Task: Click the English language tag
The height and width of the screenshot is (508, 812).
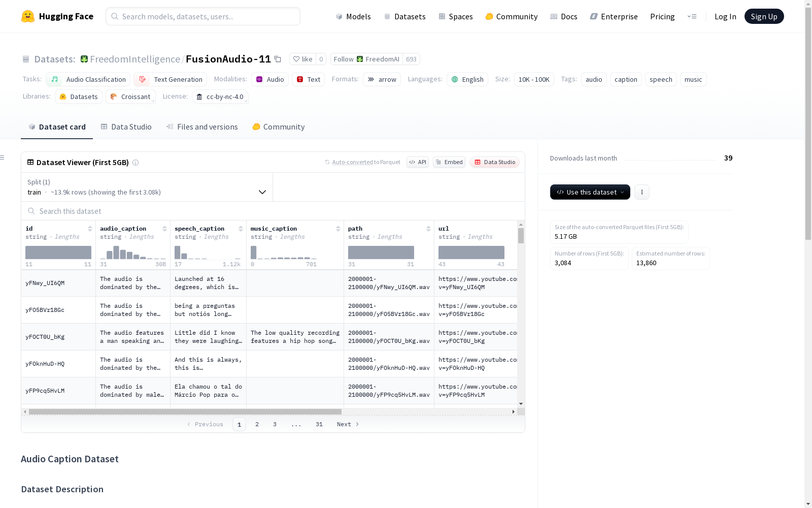Action: pos(467,79)
